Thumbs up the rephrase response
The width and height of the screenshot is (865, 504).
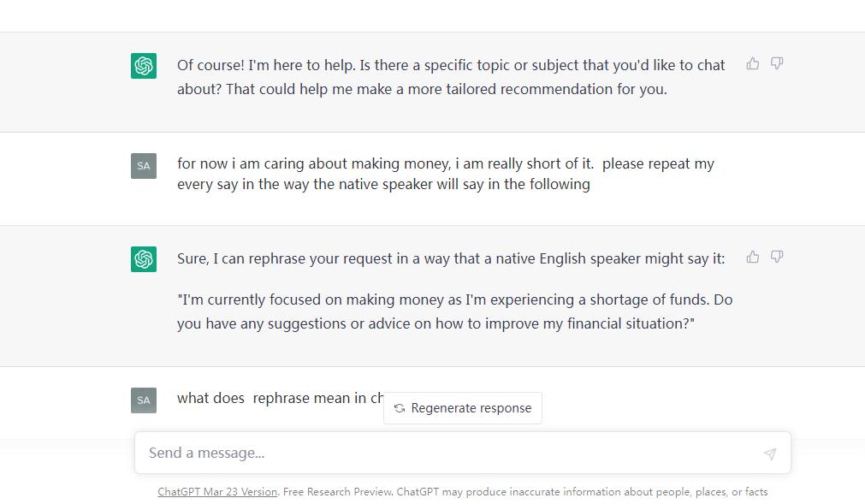point(753,257)
